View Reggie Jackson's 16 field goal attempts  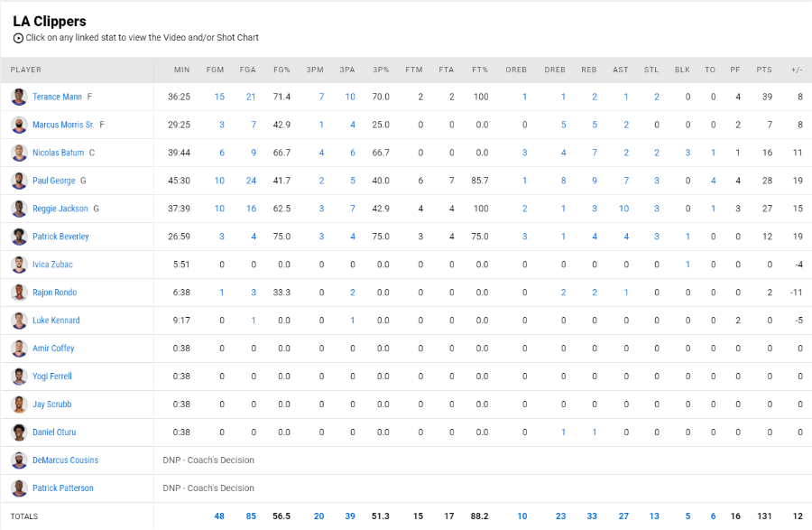(x=251, y=209)
